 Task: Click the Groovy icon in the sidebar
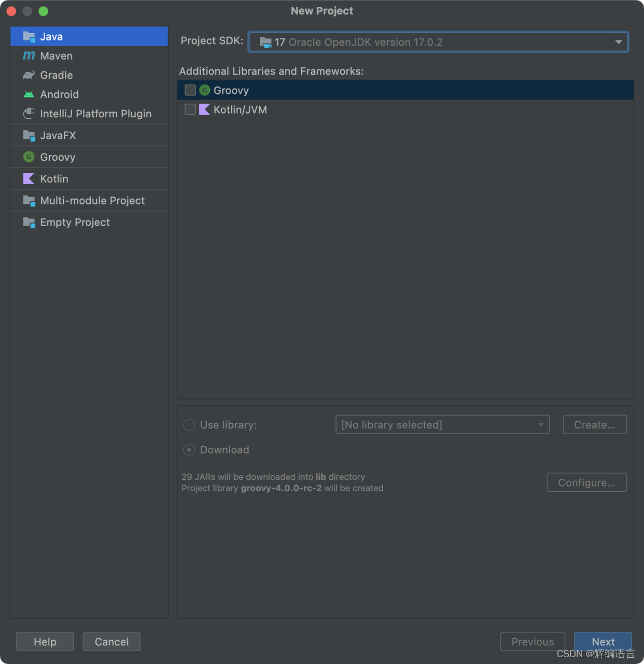coord(29,157)
